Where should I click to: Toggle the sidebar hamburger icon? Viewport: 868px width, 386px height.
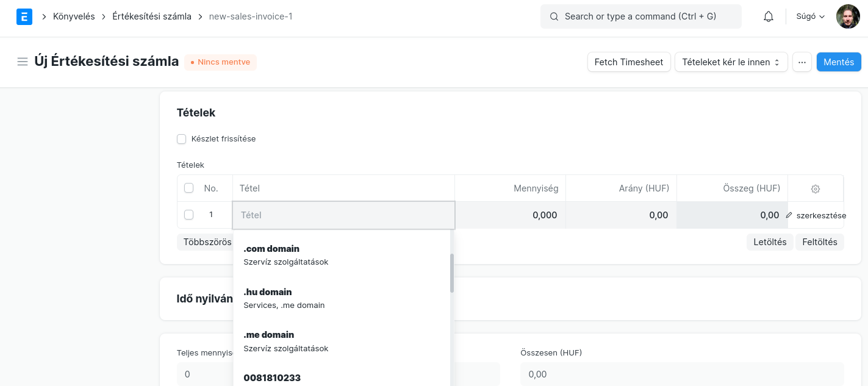(x=23, y=62)
